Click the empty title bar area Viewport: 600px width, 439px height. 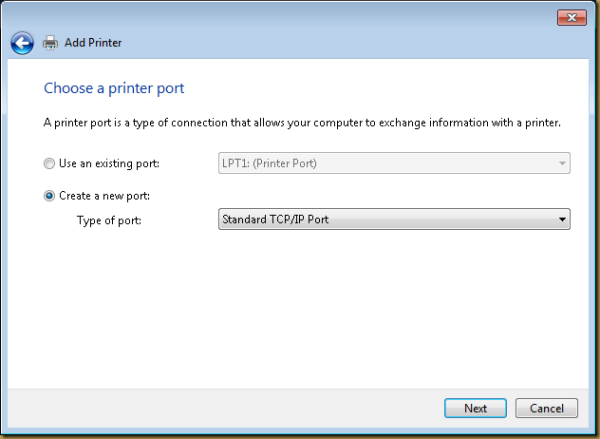(x=300, y=17)
